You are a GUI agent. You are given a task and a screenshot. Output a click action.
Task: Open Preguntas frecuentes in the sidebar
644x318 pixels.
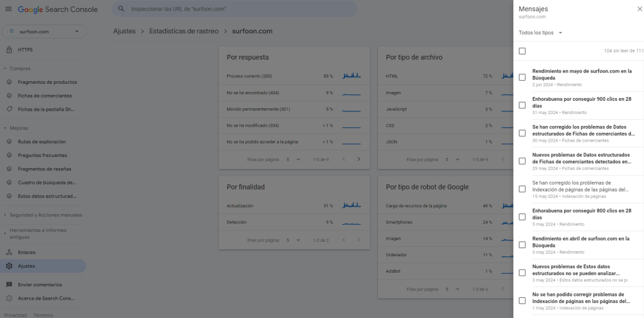click(42, 156)
